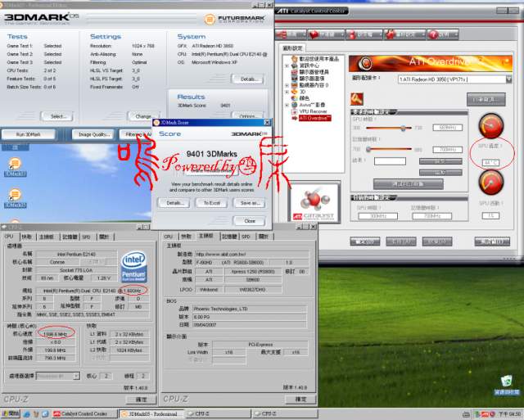
Task: Switch to Catalyst Control Center taskbar button
Action: (85, 414)
